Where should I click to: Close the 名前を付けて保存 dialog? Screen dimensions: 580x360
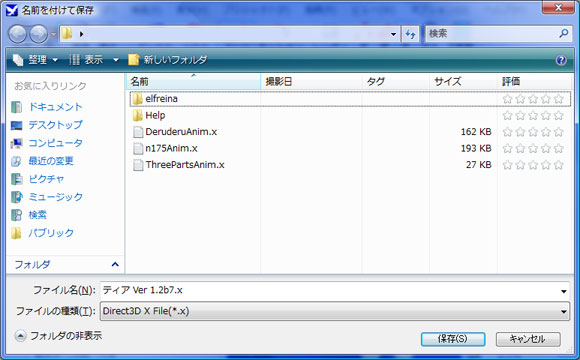[558, 7]
